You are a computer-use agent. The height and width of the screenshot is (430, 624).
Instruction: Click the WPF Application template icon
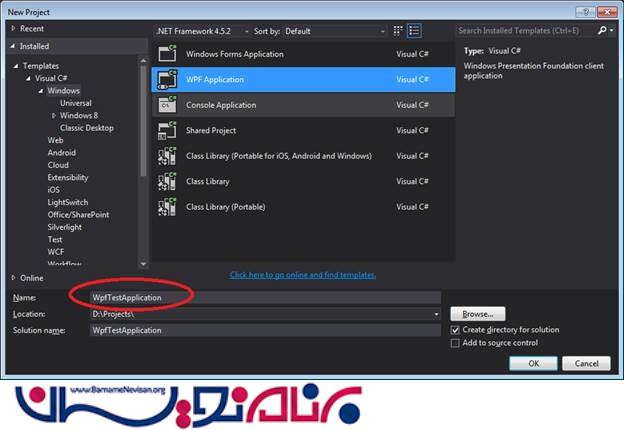pos(167,79)
